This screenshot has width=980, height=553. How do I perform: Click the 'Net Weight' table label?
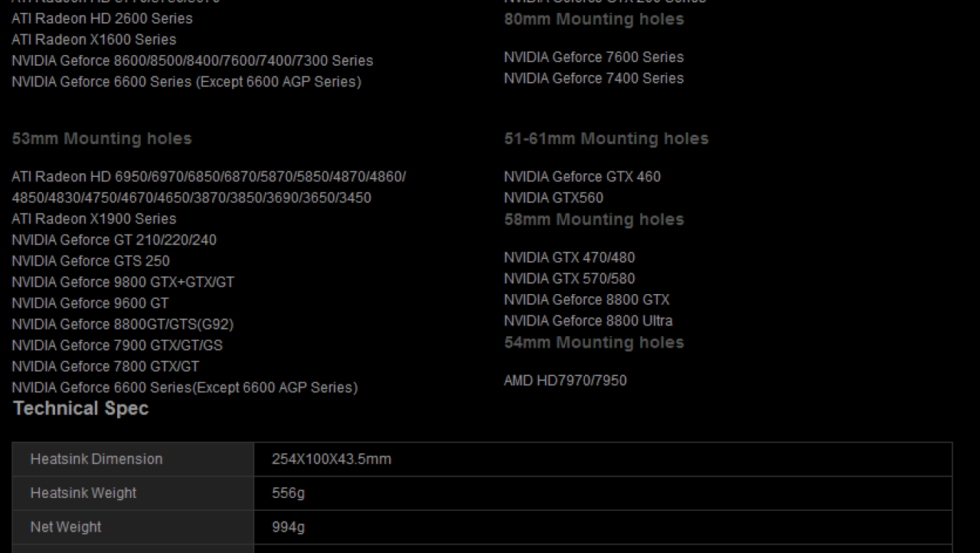(x=66, y=527)
